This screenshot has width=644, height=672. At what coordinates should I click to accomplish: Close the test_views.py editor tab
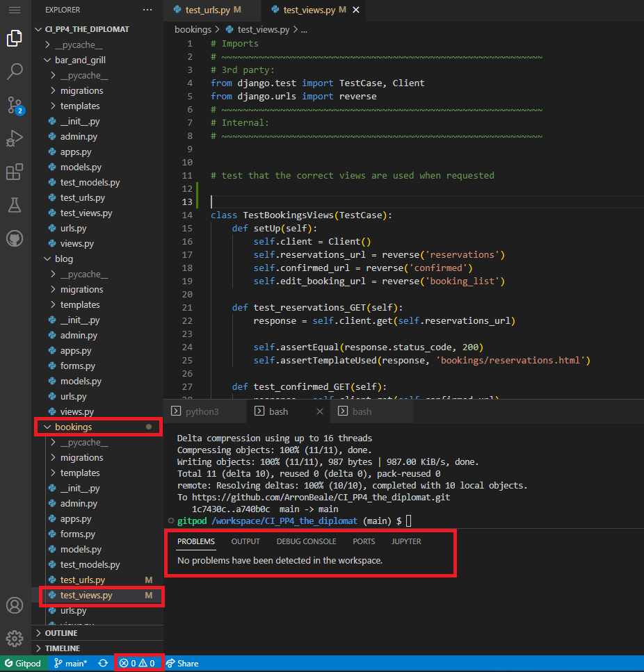click(x=356, y=10)
